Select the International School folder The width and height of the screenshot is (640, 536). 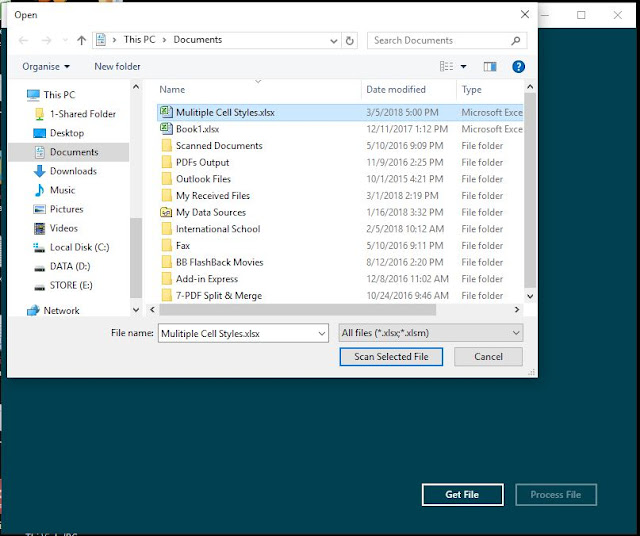(x=218, y=229)
